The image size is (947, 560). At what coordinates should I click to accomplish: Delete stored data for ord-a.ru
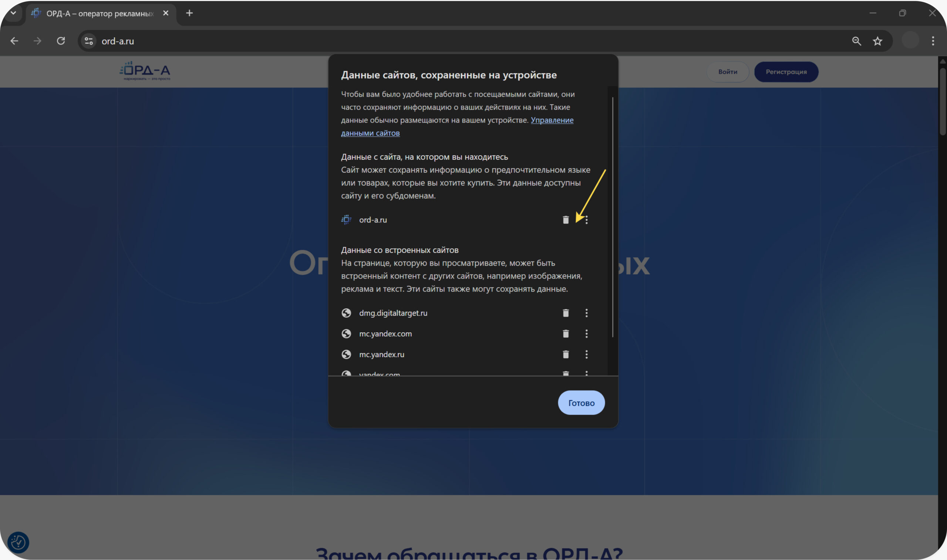pos(566,220)
